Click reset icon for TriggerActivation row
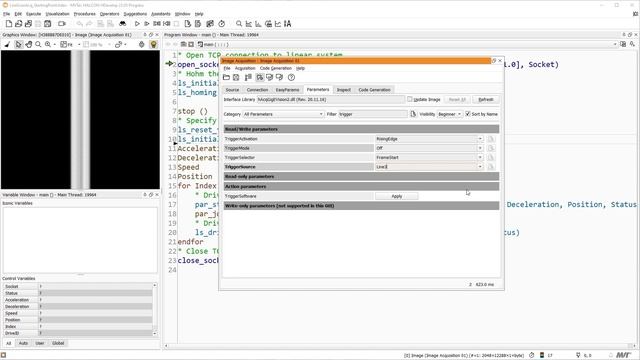 point(491,139)
